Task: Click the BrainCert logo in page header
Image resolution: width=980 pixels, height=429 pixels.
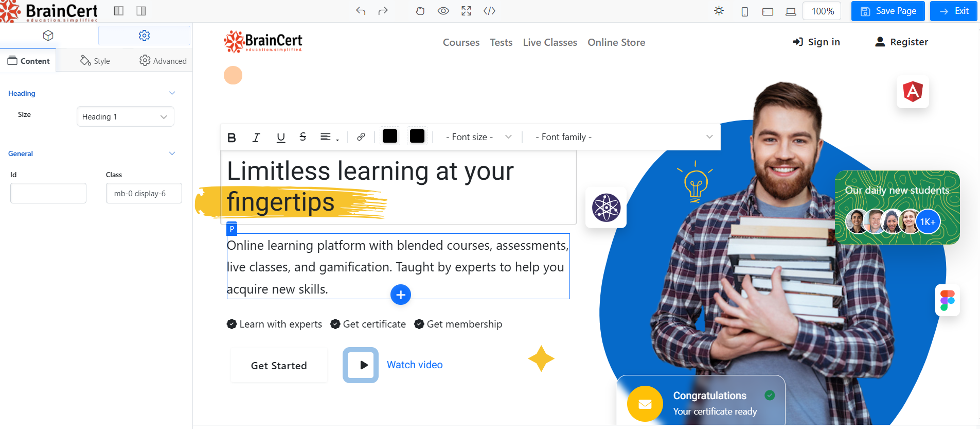Action: click(x=263, y=42)
